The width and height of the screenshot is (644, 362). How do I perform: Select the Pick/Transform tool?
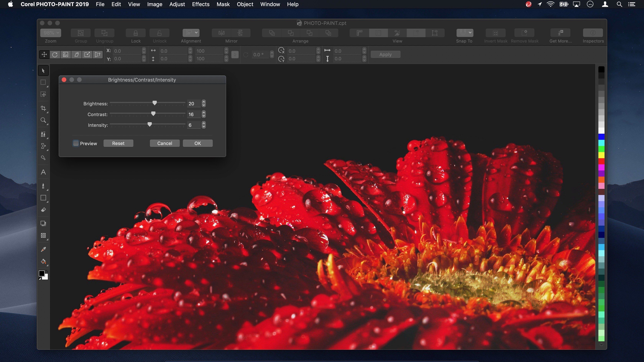pos(43,70)
